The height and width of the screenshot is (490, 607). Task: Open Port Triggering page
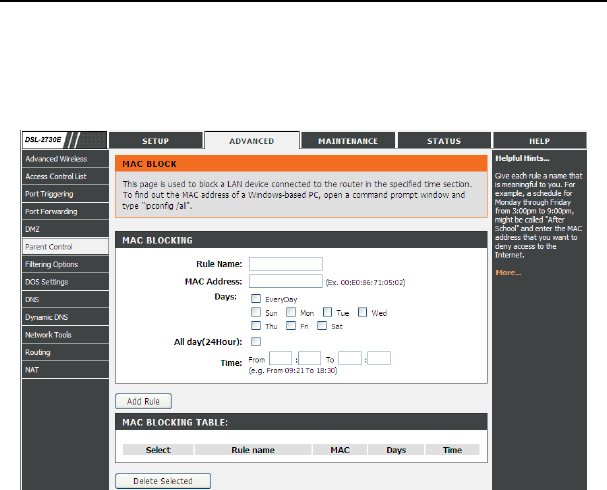65,194
